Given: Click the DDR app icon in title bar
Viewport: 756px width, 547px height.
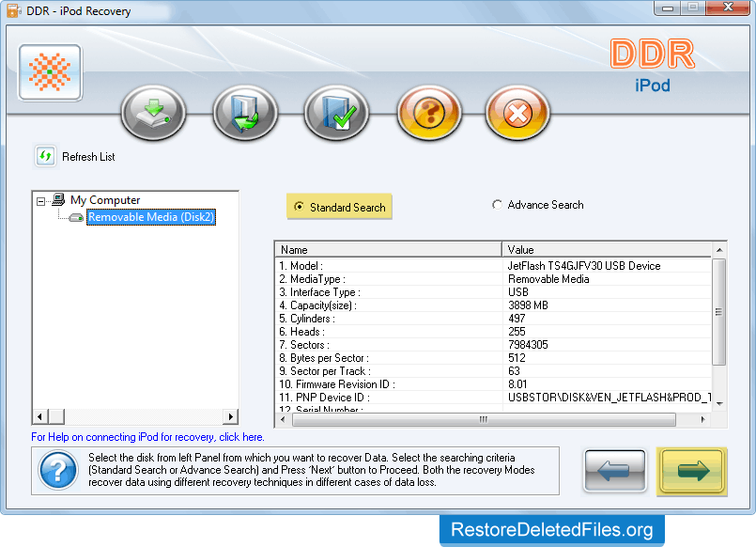Looking at the screenshot, I should (13, 10).
